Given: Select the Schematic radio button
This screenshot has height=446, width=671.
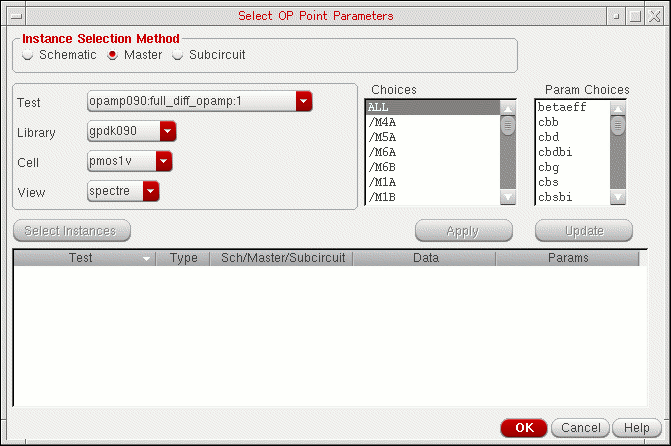Looking at the screenshot, I should (x=28, y=55).
